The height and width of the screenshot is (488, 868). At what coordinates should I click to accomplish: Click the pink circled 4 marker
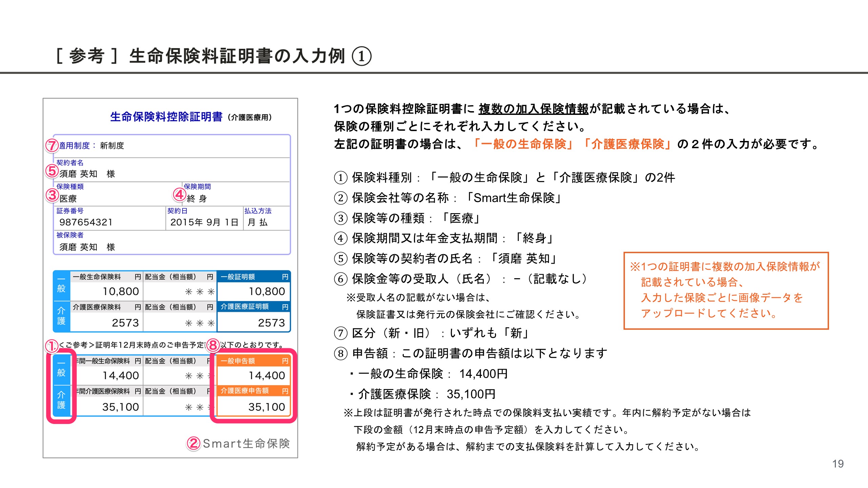pos(179,195)
